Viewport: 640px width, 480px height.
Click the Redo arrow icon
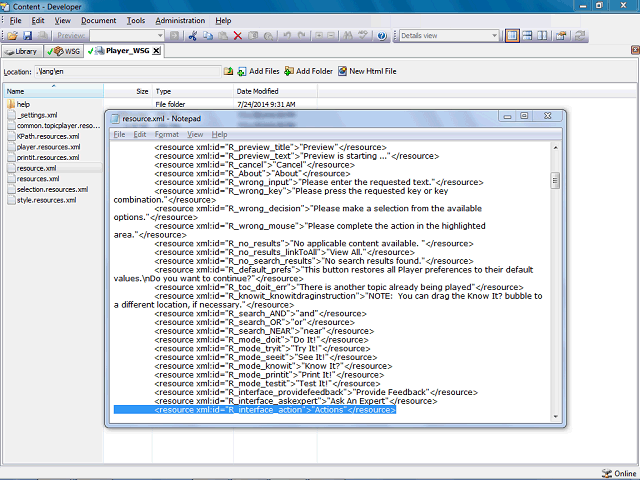(302, 36)
